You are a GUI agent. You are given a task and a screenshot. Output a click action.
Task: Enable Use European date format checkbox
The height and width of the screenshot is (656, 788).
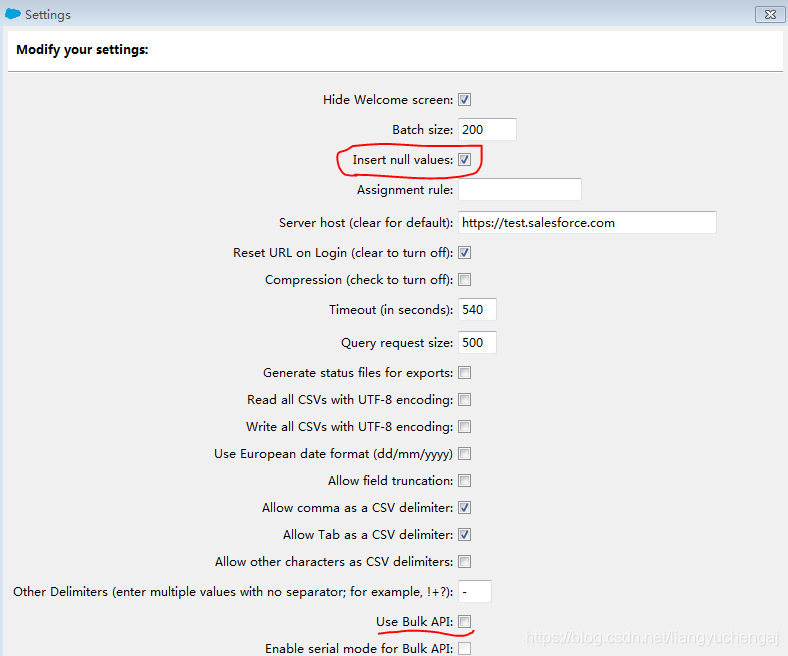coord(464,454)
